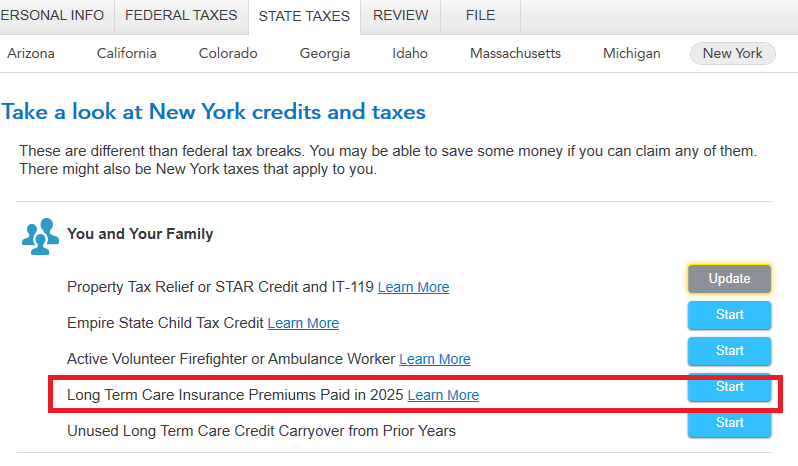
Task: Select Arizona state return
Action: pos(31,54)
